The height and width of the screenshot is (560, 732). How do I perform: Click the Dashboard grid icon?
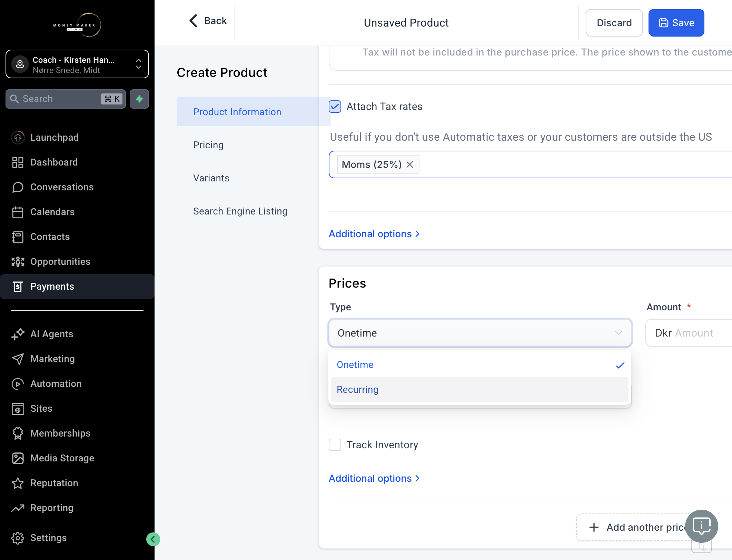(x=18, y=162)
